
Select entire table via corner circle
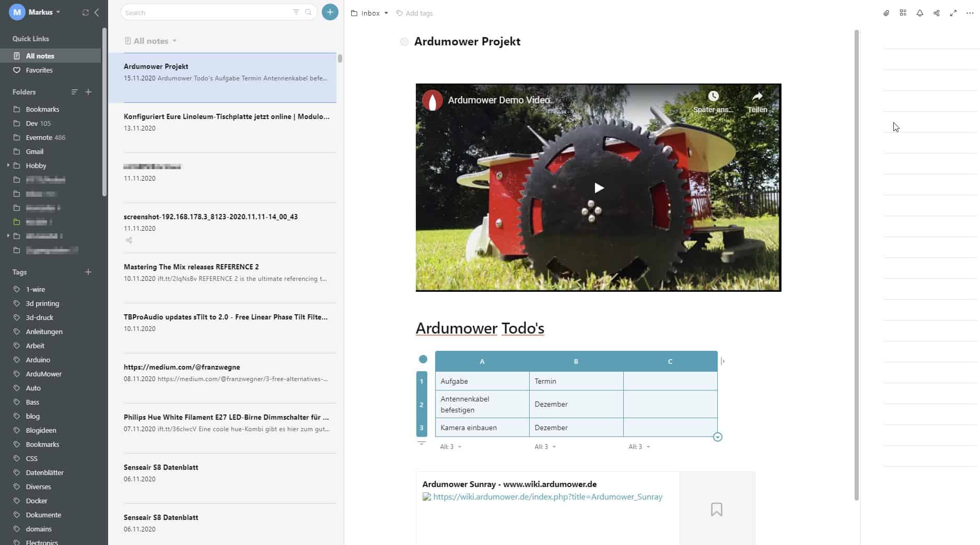pyautogui.click(x=423, y=359)
